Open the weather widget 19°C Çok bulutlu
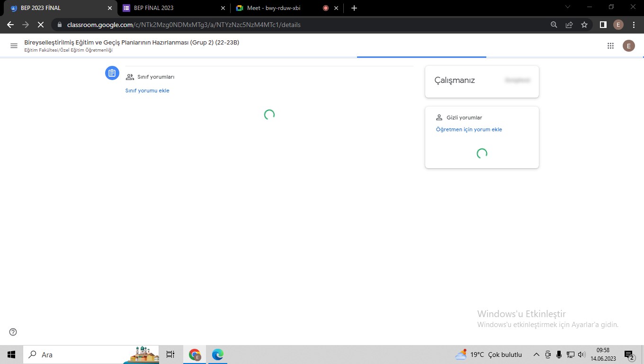Image resolution: width=644 pixels, height=364 pixels. point(488,355)
